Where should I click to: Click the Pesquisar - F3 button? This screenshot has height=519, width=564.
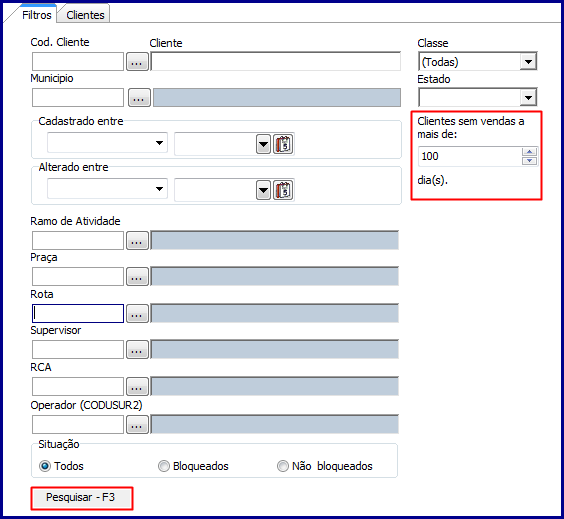(x=82, y=498)
